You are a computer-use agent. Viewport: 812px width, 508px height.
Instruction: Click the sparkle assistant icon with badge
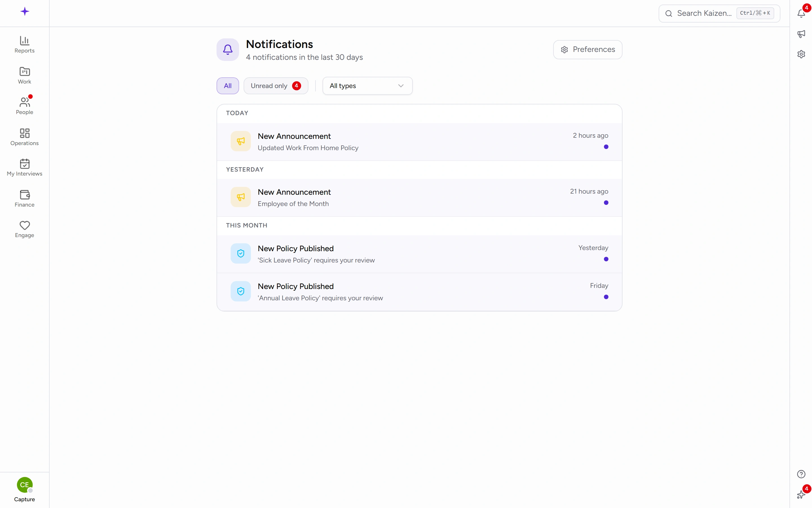click(x=801, y=494)
